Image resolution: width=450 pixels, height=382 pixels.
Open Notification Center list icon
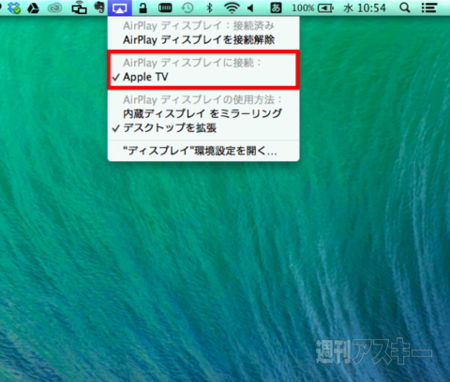(429, 8)
